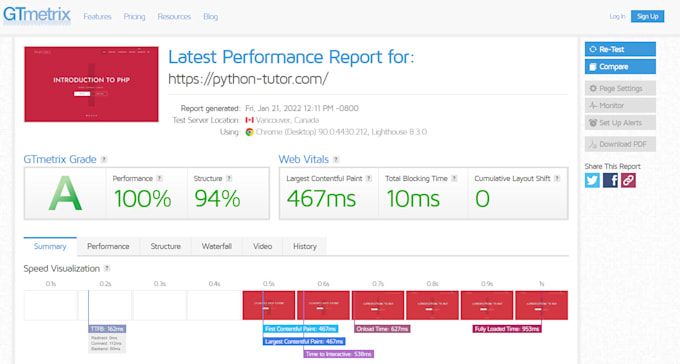Click the Chrome browser icon
680x364 pixels.
[249, 132]
